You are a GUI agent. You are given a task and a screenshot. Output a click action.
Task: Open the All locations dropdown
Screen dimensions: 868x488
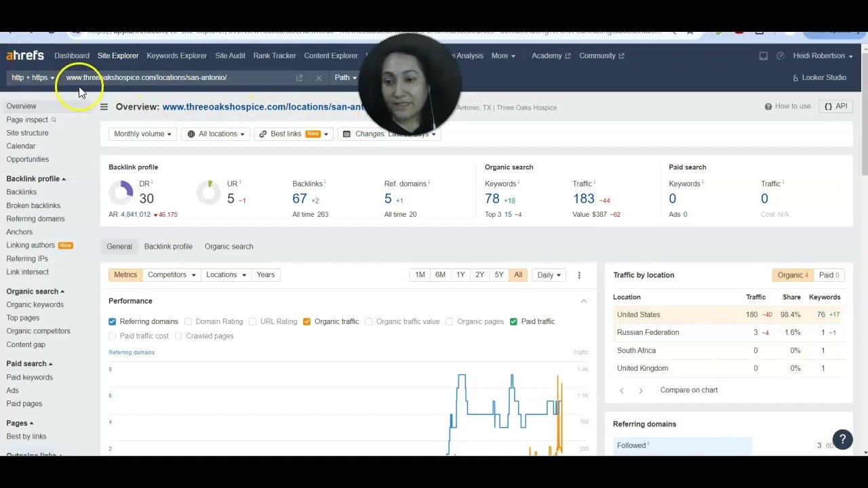(x=216, y=134)
